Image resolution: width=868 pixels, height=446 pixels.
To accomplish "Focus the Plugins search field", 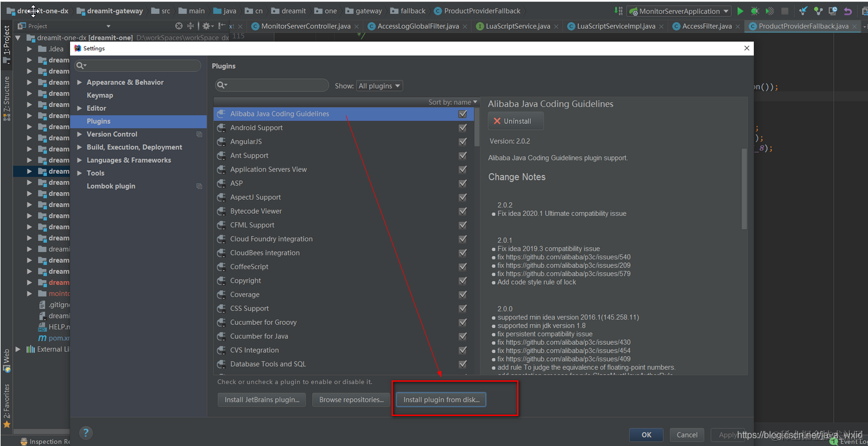I will point(272,85).
